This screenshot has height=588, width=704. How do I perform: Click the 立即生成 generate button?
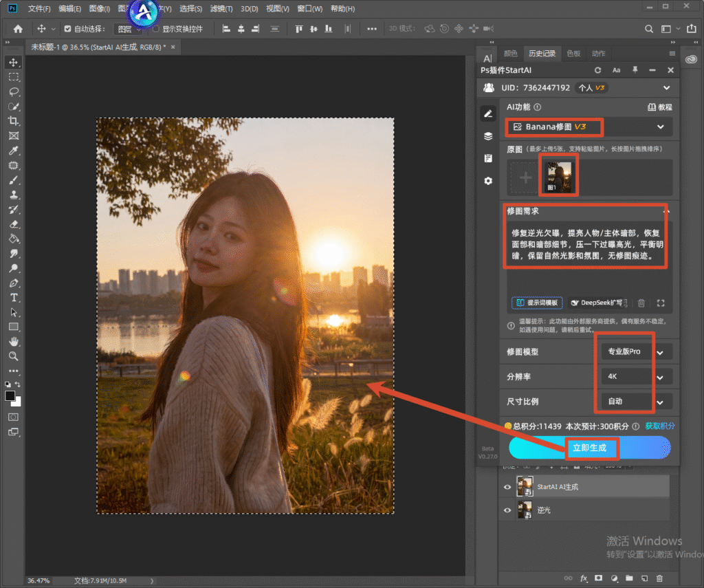[589, 448]
